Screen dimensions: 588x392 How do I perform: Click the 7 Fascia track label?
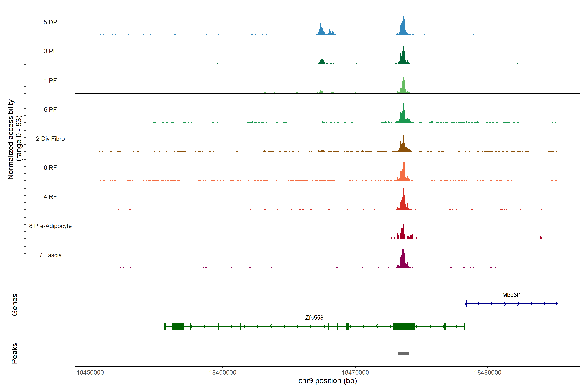click(50, 255)
